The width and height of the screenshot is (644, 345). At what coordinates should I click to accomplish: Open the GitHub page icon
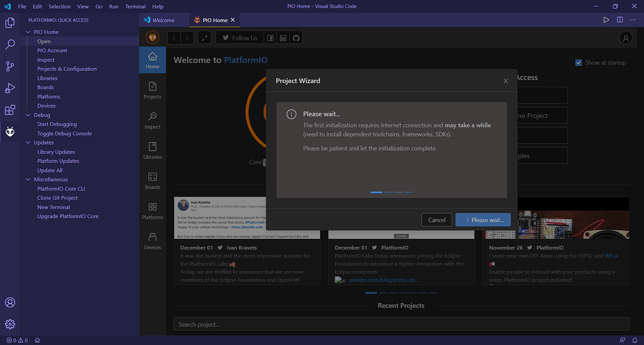coord(296,38)
